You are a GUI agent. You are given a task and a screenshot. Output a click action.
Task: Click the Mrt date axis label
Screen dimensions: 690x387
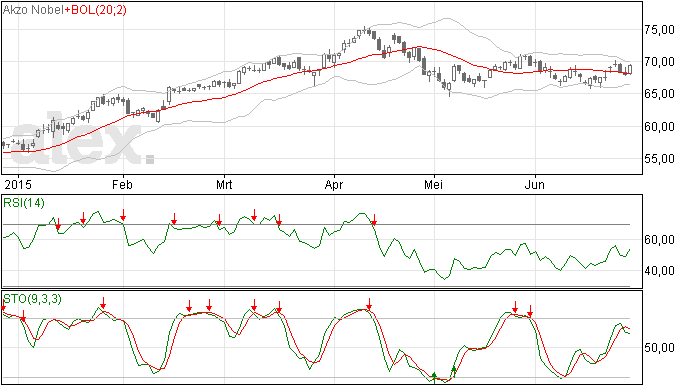[x=224, y=184]
